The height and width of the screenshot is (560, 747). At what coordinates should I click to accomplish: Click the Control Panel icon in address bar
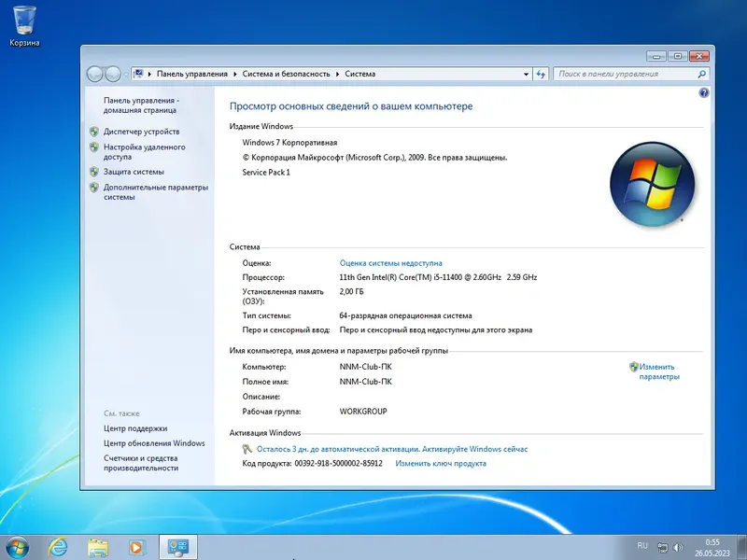coord(138,74)
